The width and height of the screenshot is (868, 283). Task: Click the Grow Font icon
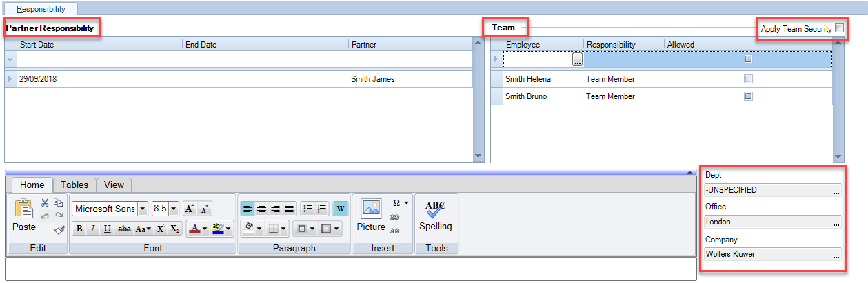190,209
